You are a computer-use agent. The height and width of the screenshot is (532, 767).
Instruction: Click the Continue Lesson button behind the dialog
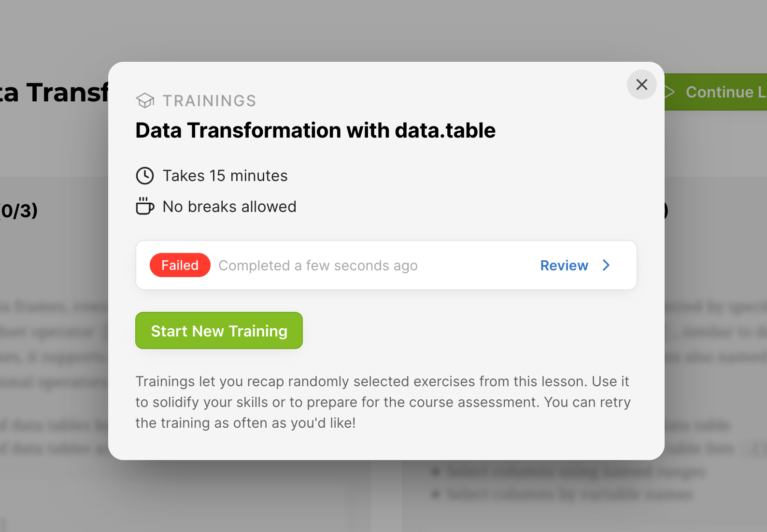coord(716,92)
